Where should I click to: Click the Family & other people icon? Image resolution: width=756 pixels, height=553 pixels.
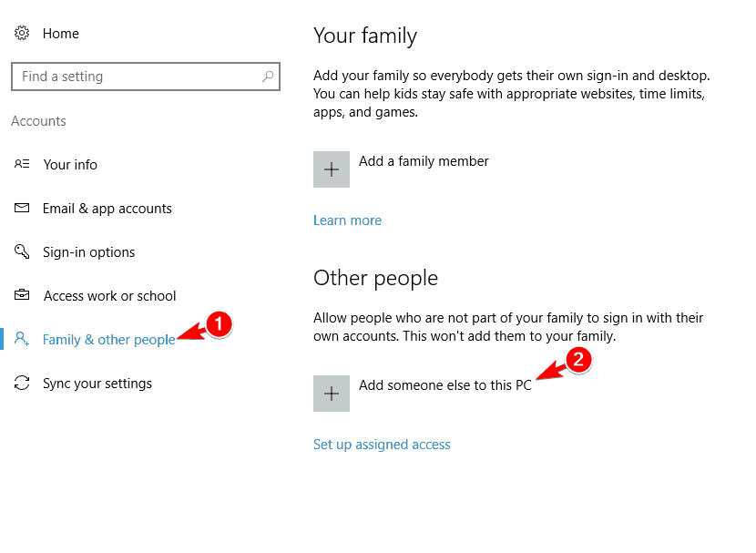coord(22,340)
